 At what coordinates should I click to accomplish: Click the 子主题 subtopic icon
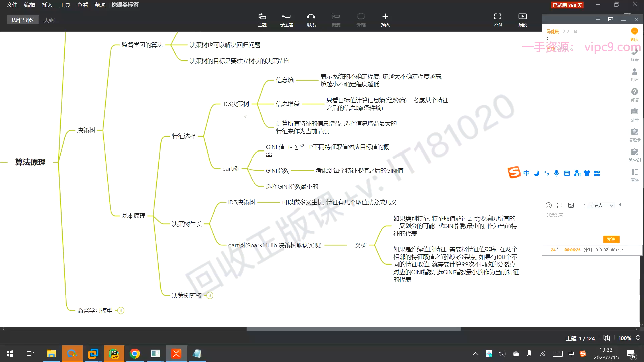point(286,17)
